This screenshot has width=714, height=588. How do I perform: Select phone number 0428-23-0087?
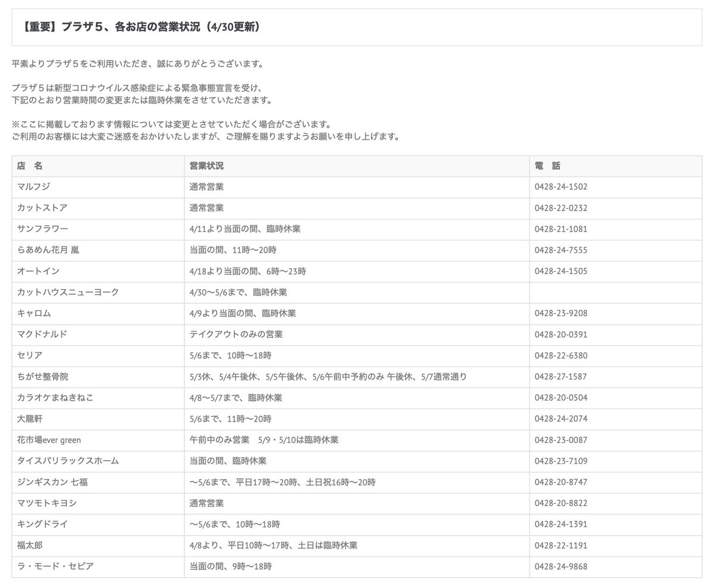pyautogui.click(x=561, y=440)
